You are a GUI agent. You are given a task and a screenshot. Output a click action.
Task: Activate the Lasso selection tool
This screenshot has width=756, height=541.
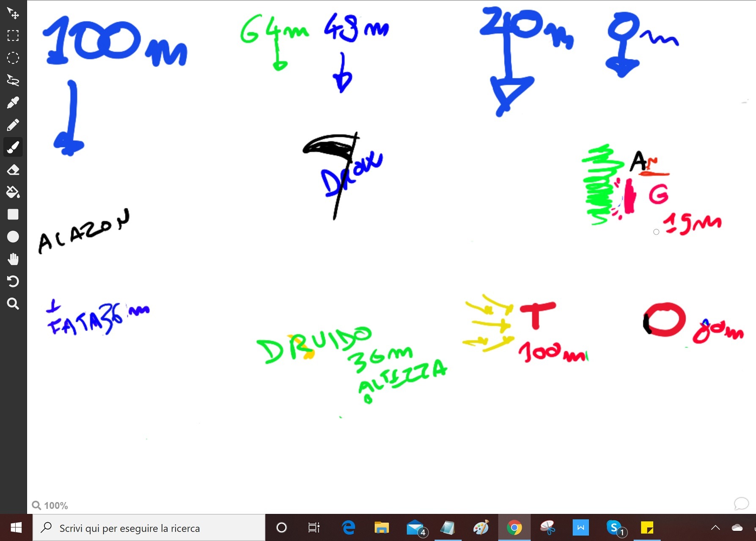point(13,80)
